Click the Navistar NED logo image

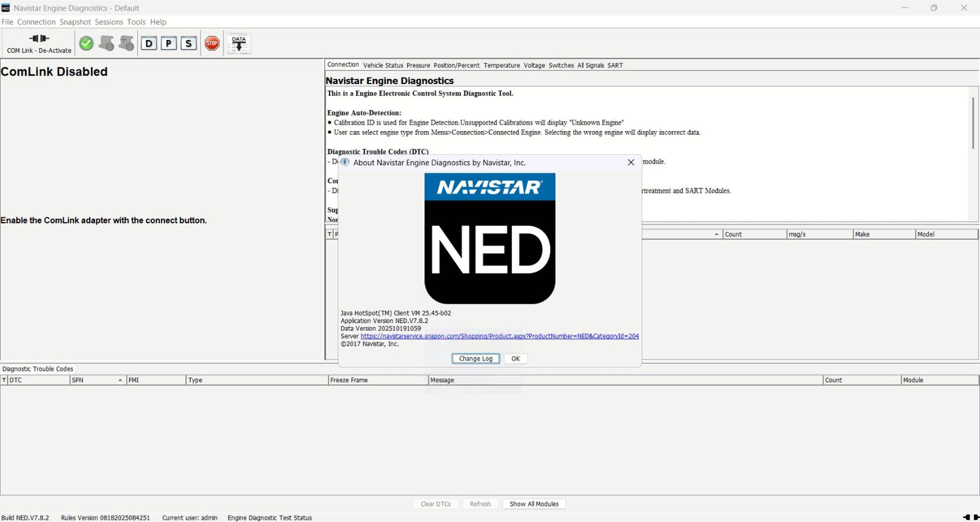click(x=490, y=238)
